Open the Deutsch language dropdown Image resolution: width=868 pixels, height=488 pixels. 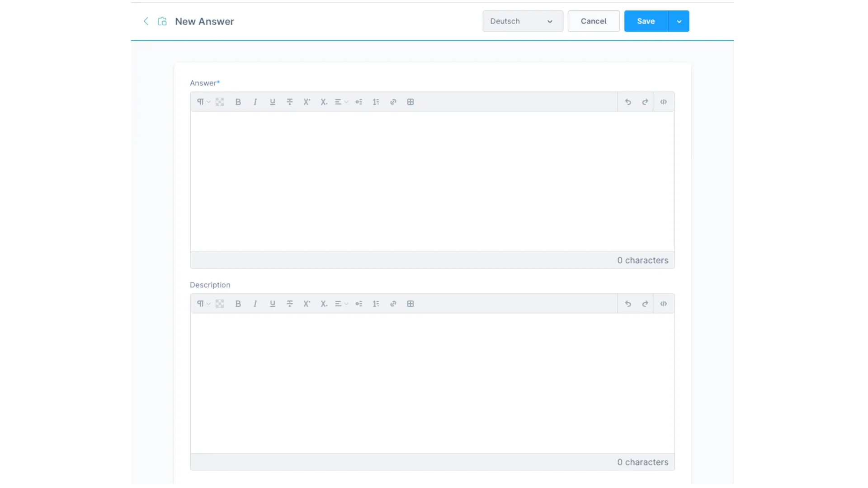(522, 21)
